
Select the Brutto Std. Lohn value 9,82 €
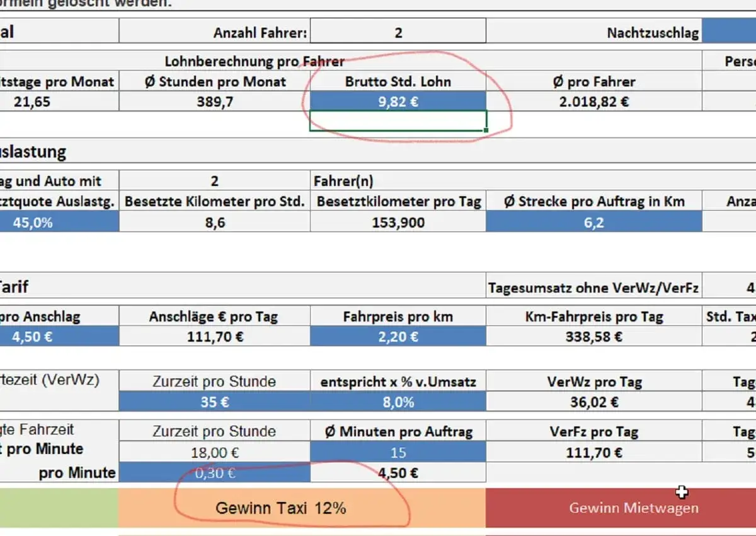(x=398, y=102)
